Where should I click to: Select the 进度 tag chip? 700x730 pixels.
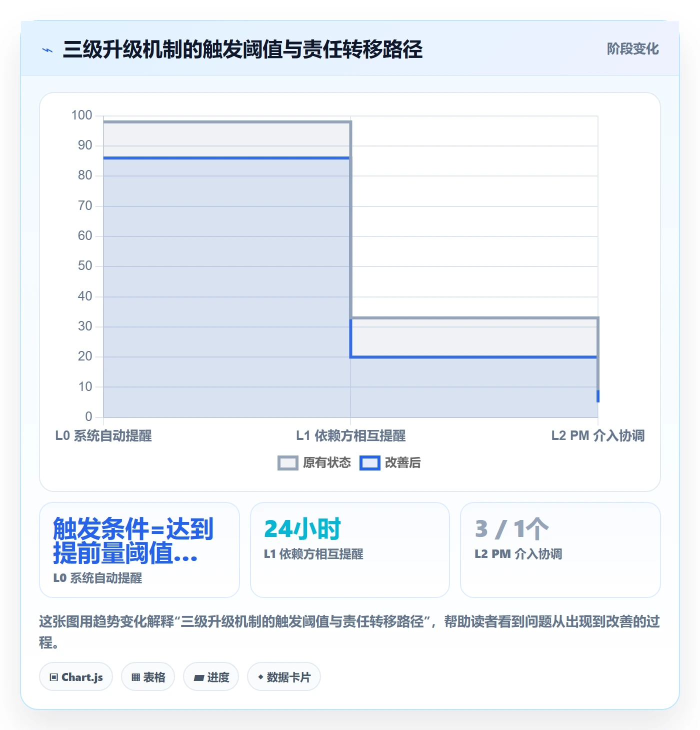[211, 677]
